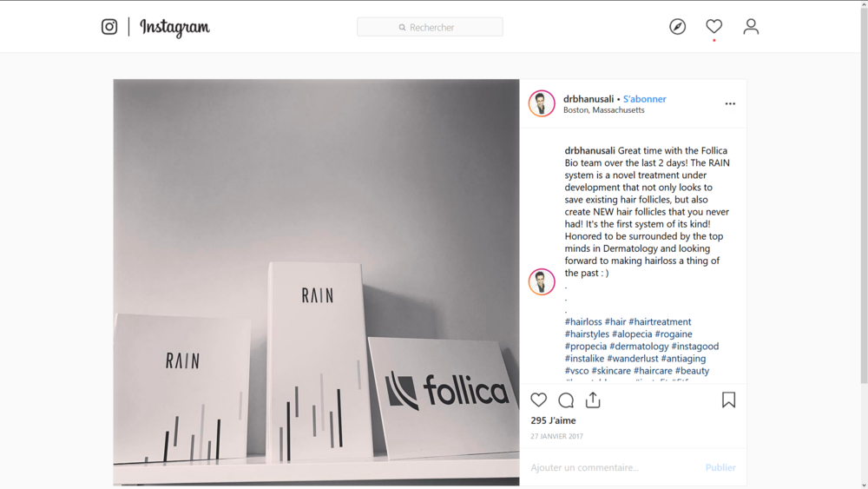Open the profile person icon
Image resolution: width=868 pixels, height=489 pixels.
[751, 27]
